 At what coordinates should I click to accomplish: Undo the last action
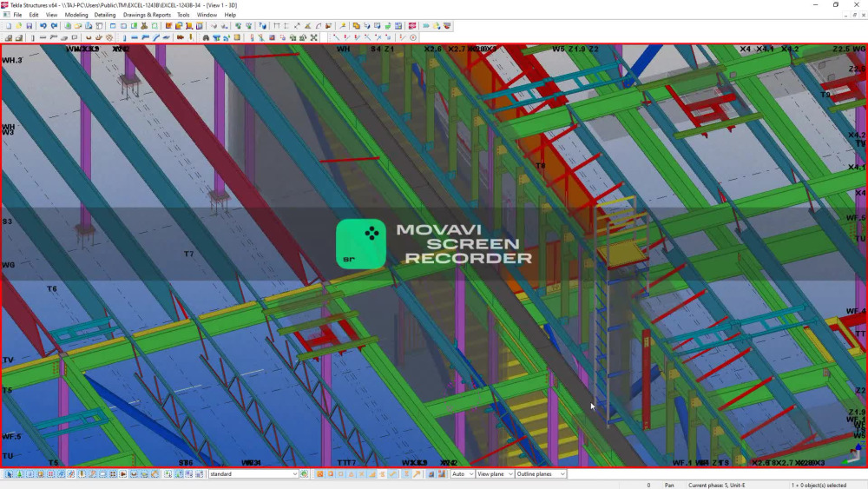point(43,26)
